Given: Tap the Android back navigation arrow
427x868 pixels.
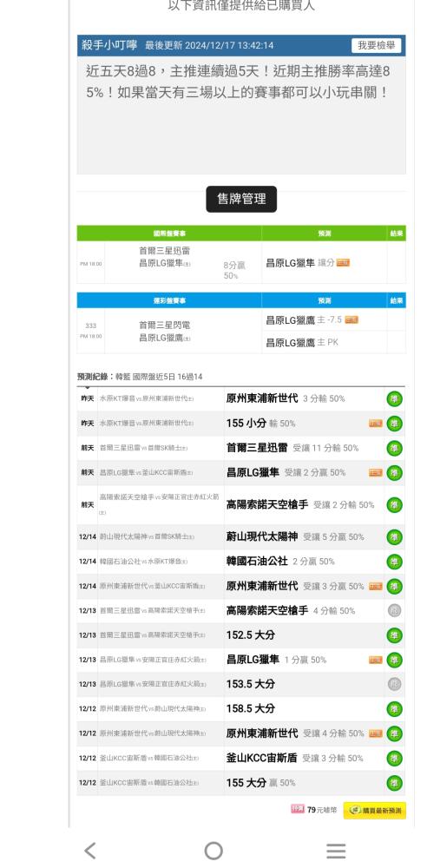Looking at the screenshot, I should click(90, 851).
